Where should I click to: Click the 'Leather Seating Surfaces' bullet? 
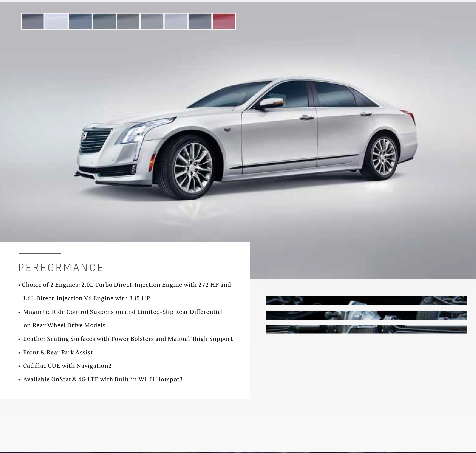126,339
